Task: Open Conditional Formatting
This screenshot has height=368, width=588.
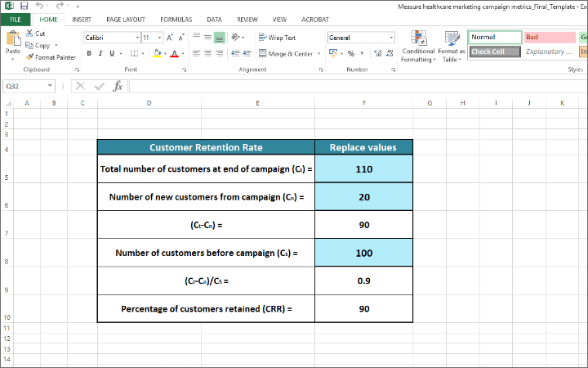Action: click(418, 47)
